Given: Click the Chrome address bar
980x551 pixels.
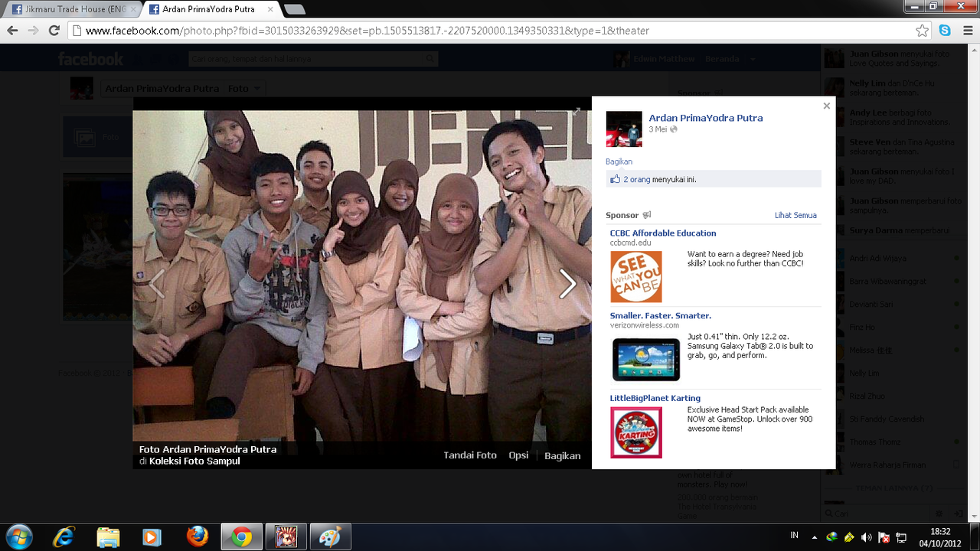Looking at the screenshot, I should [x=490, y=31].
